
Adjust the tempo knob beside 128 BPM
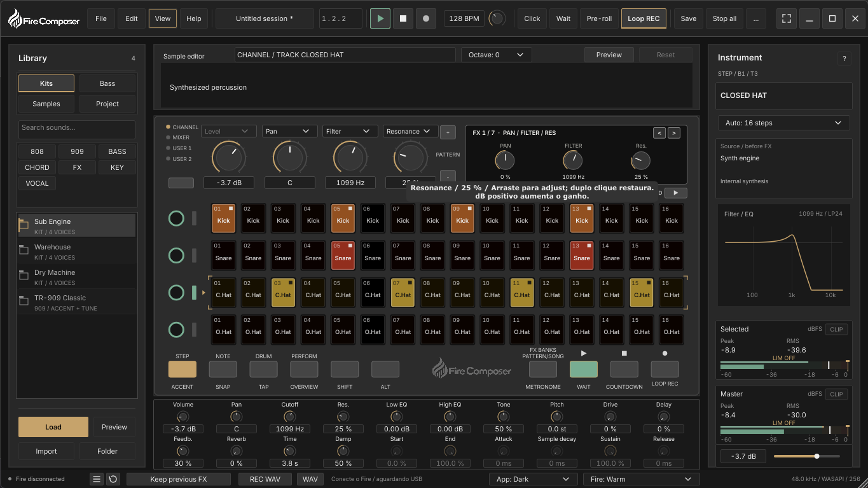[x=497, y=18]
